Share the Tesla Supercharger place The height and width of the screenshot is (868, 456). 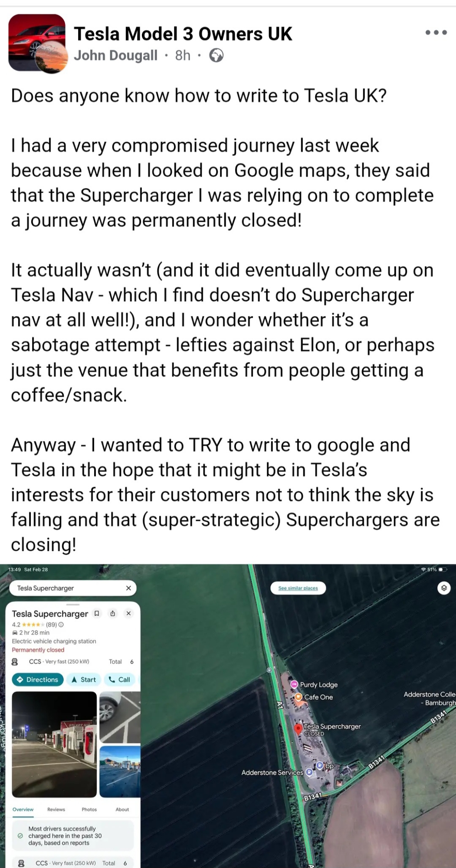click(112, 613)
